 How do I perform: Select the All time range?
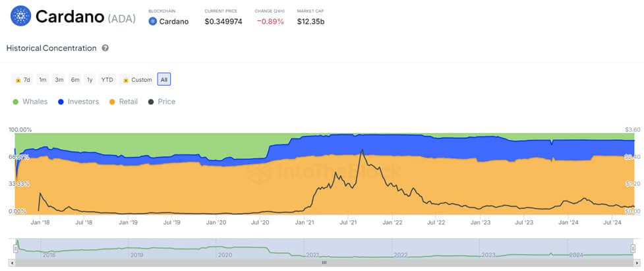[x=164, y=80]
